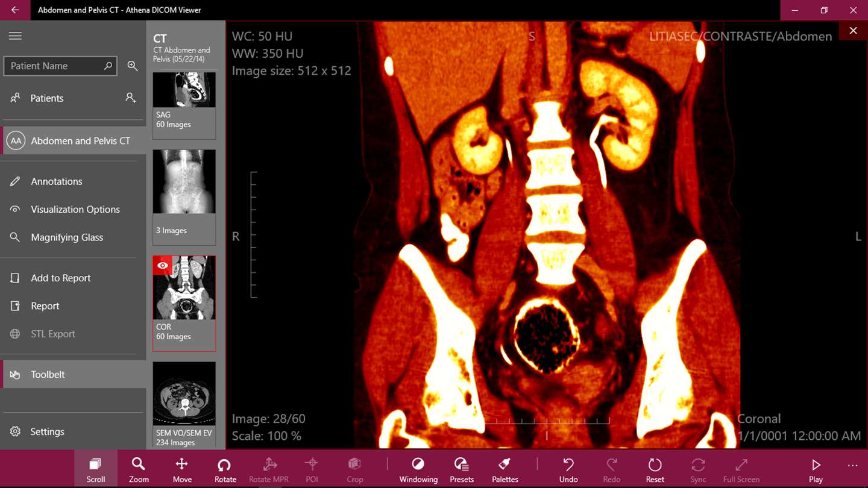Viewport: 868px width, 488px height.
Task: Select the Scroll tool
Action: [x=96, y=469]
